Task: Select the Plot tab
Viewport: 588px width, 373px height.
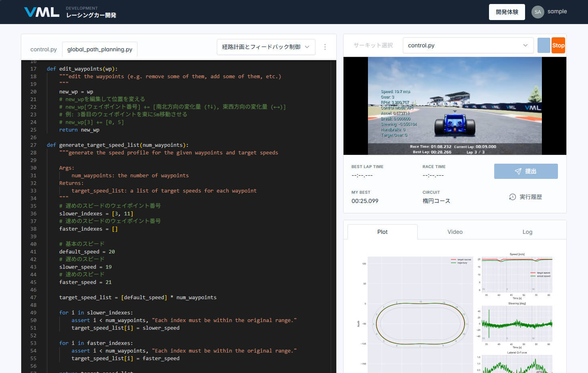Action: 382,232
